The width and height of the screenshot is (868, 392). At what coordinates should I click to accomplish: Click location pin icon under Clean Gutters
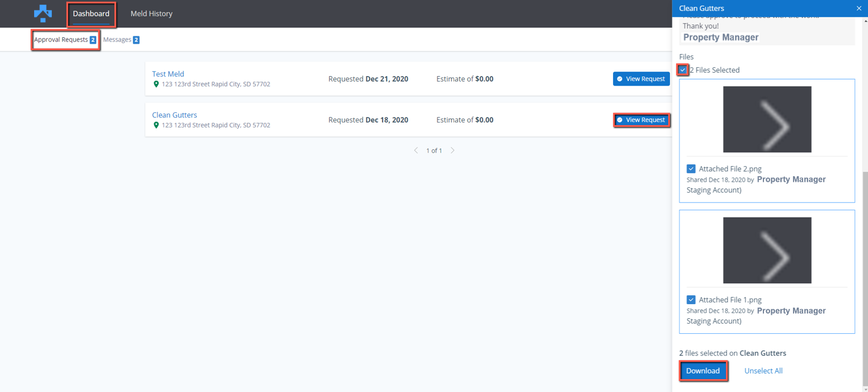coord(157,125)
